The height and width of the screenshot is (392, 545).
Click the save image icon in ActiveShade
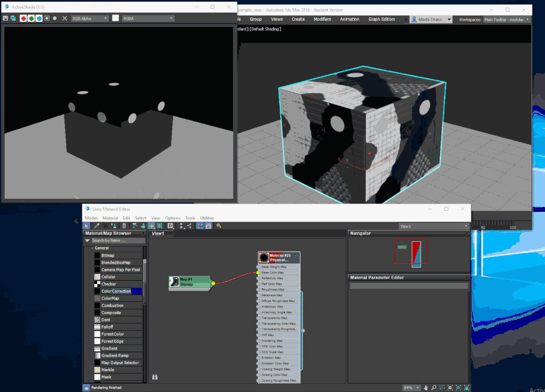click(x=5, y=18)
